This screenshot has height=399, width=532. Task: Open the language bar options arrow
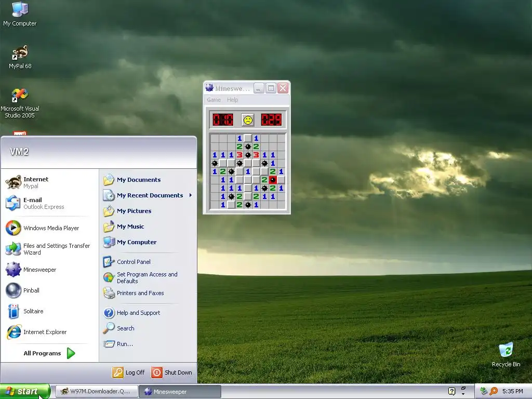(x=463, y=394)
